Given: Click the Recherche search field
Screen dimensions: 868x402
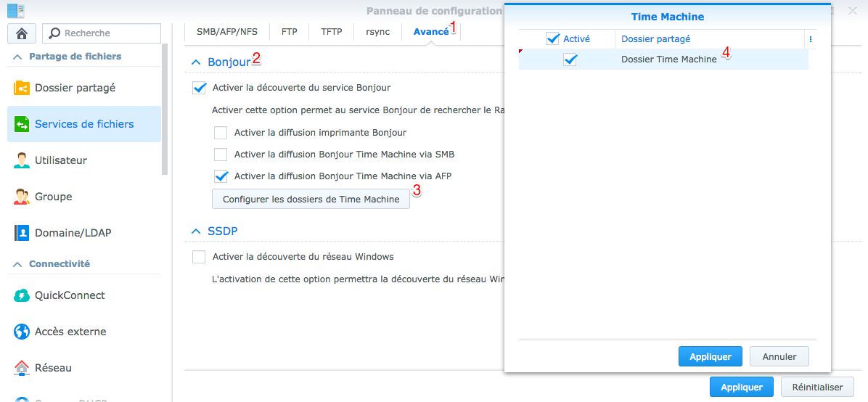Looking at the screenshot, I should [102, 33].
